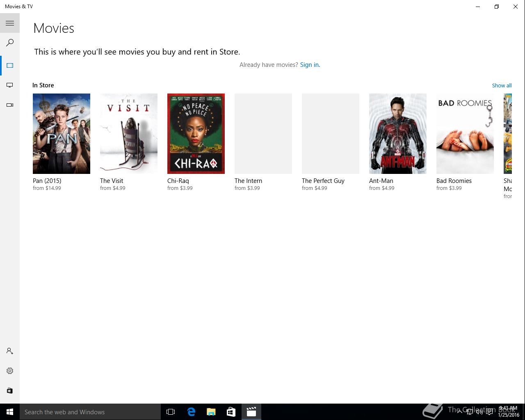
Task: Click the In Store section heading
Action: click(x=43, y=85)
